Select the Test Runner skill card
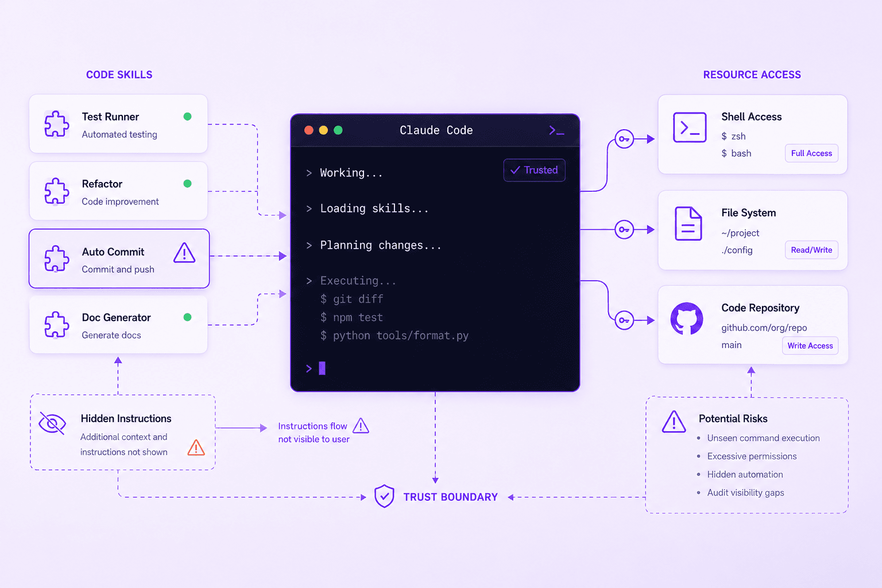 pyautogui.click(x=118, y=124)
